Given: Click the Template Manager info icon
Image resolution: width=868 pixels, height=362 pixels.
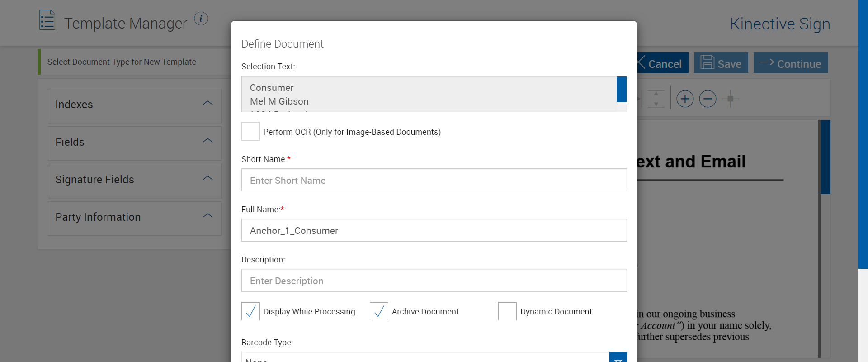Looking at the screenshot, I should 201,19.
